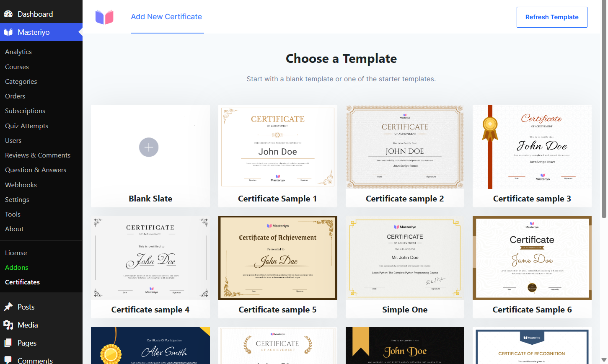608x364 pixels.
Task: Click the Certificate Sample 6 title
Action: [532, 310]
